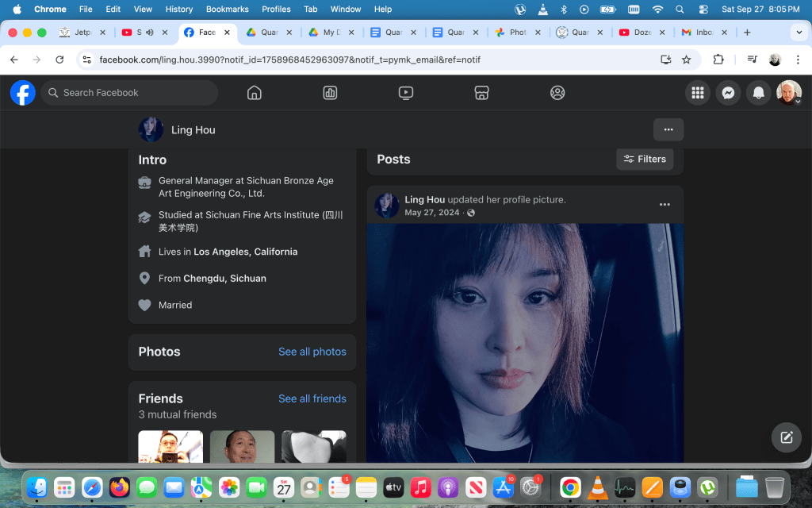This screenshot has height=508, width=812.
Task: Open the Filters button for posts
Action: pos(645,159)
